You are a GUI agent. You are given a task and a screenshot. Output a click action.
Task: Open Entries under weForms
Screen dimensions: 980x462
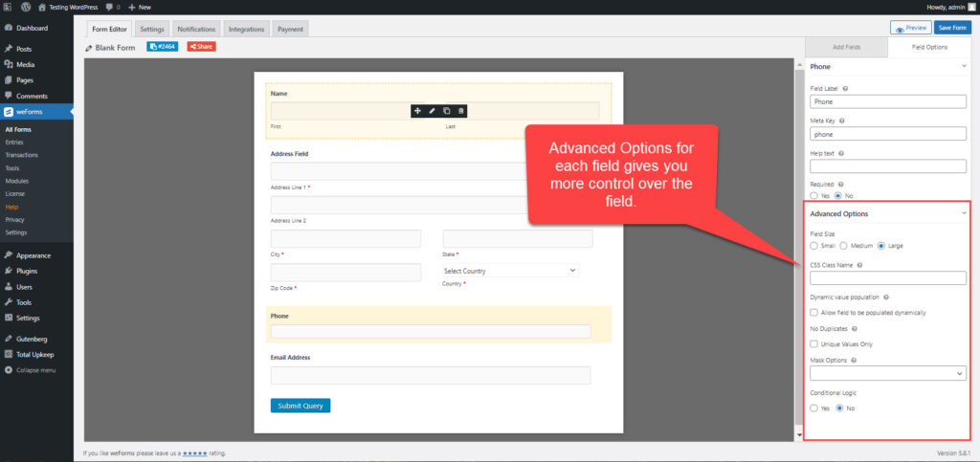pyautogui.click(x=14, y=143)
